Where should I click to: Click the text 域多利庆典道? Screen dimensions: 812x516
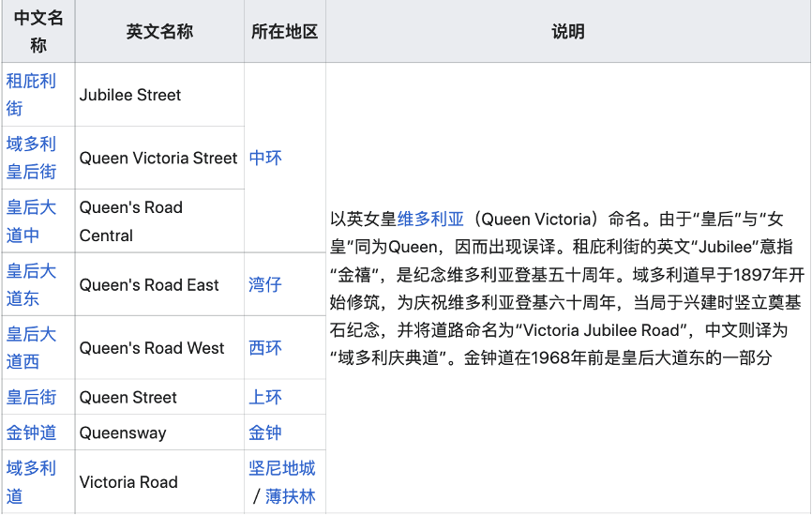point(388,357)
